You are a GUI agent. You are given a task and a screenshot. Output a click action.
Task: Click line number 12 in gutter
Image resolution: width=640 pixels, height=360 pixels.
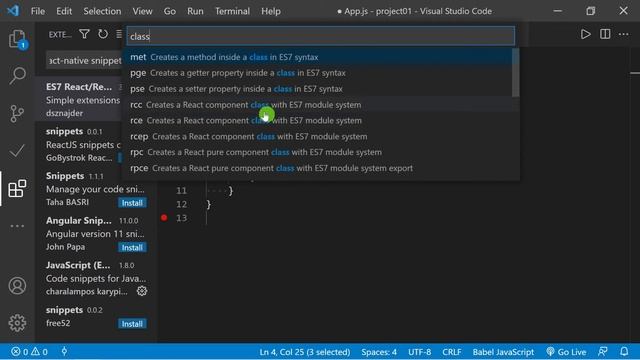[181, 204]
